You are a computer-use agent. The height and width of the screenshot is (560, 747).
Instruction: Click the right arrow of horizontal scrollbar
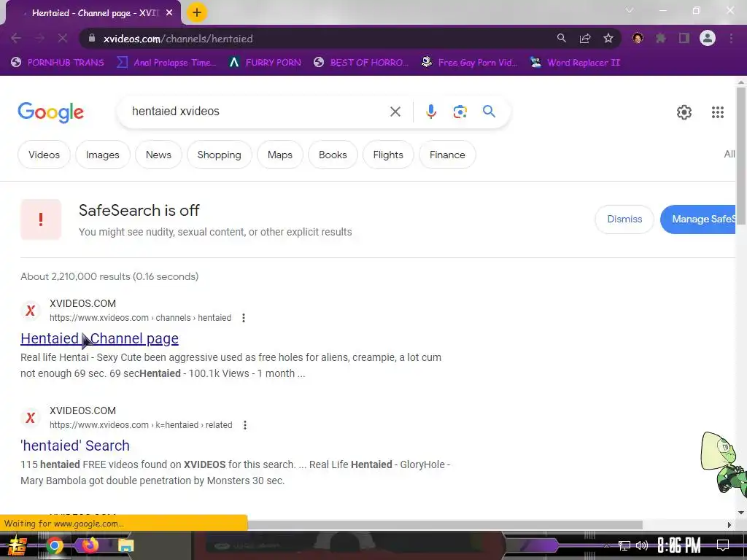(x=729, y=525)
